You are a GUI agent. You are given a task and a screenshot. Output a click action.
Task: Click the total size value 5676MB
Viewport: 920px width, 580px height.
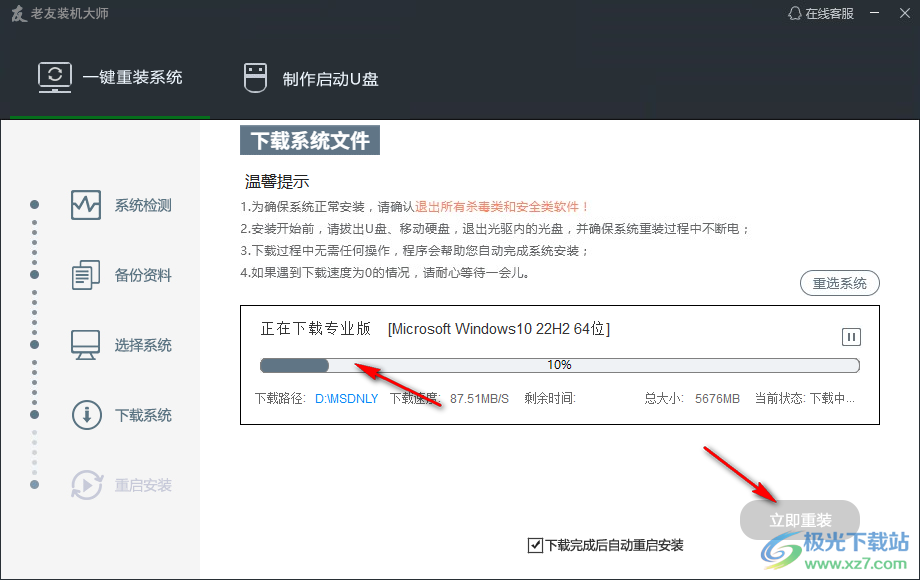(717, 399)
